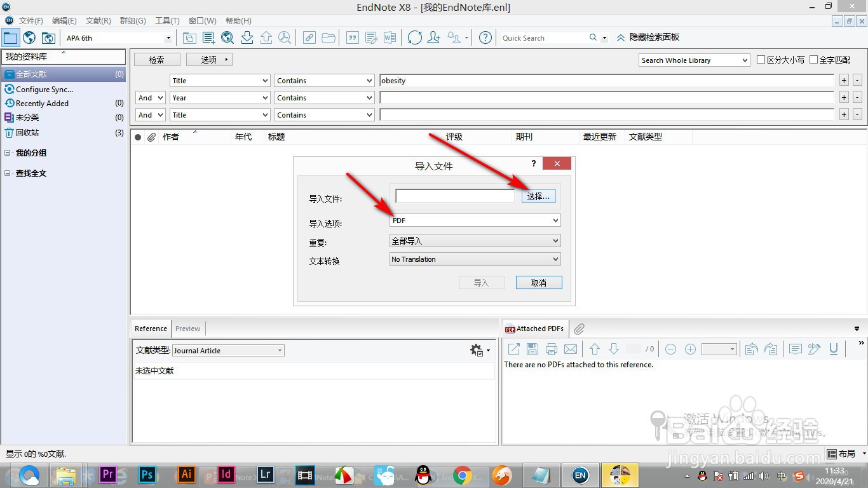Screen dimensions: 868x488
Task: Click the 选项 options button
Action: pos(209,60)
